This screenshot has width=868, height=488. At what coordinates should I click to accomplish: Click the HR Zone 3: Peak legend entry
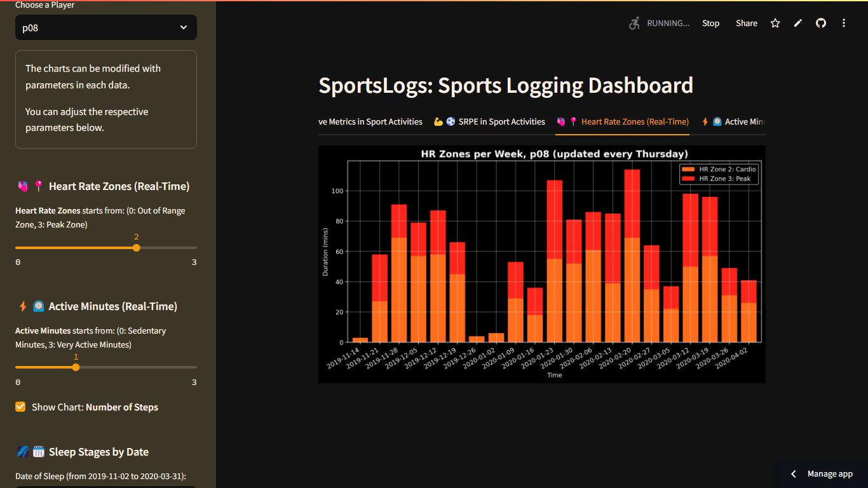click(x=716, y=179)
